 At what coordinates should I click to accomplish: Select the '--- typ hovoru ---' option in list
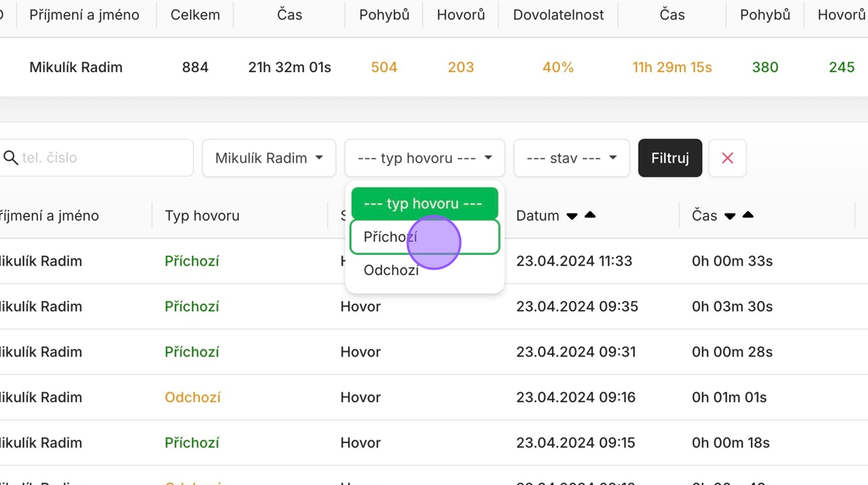click(425, 204)
